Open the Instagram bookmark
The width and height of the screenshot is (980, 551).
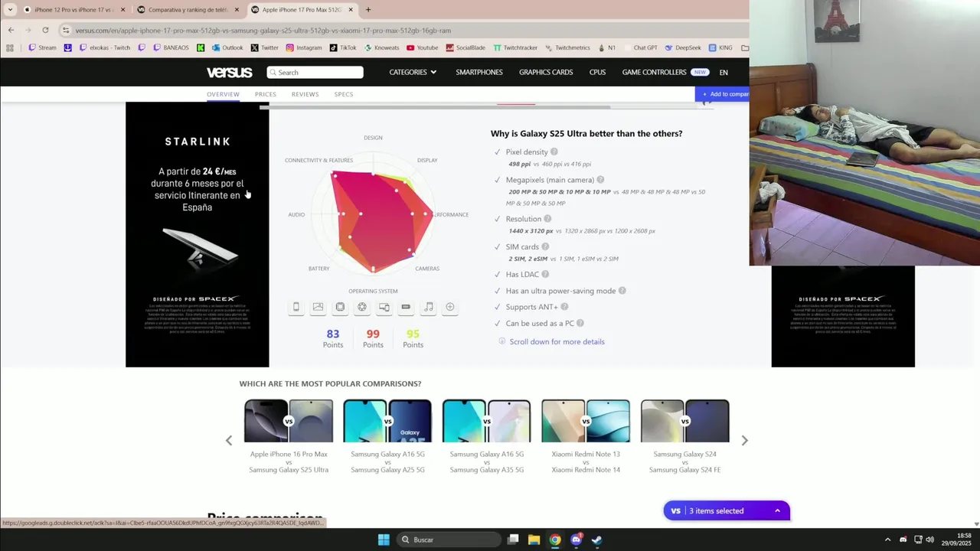[303, 47]
